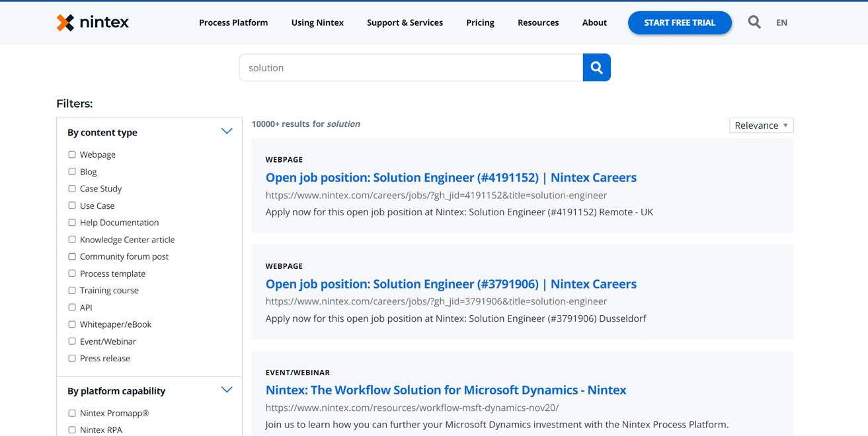Check the Help Documentation filter
The height and width of the screenshot is (436, 868).
coord(72,223)
